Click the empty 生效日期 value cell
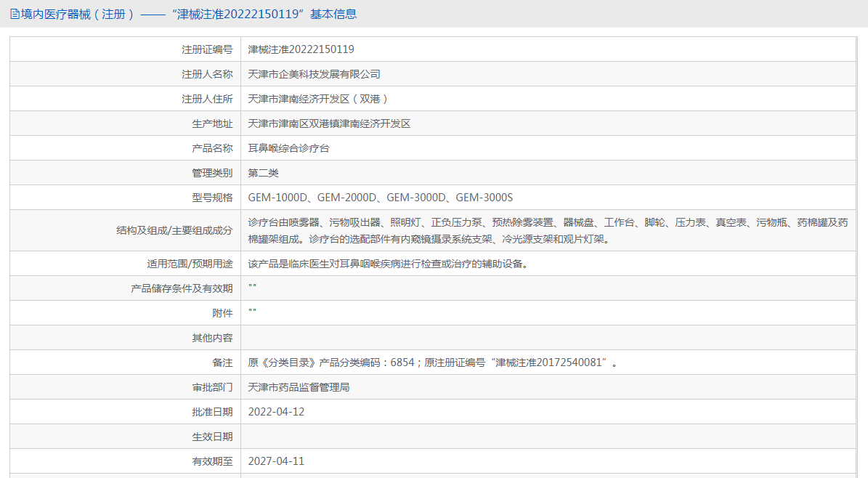The image size is (868, 478). pyautogui.click(x=548, y=437)
